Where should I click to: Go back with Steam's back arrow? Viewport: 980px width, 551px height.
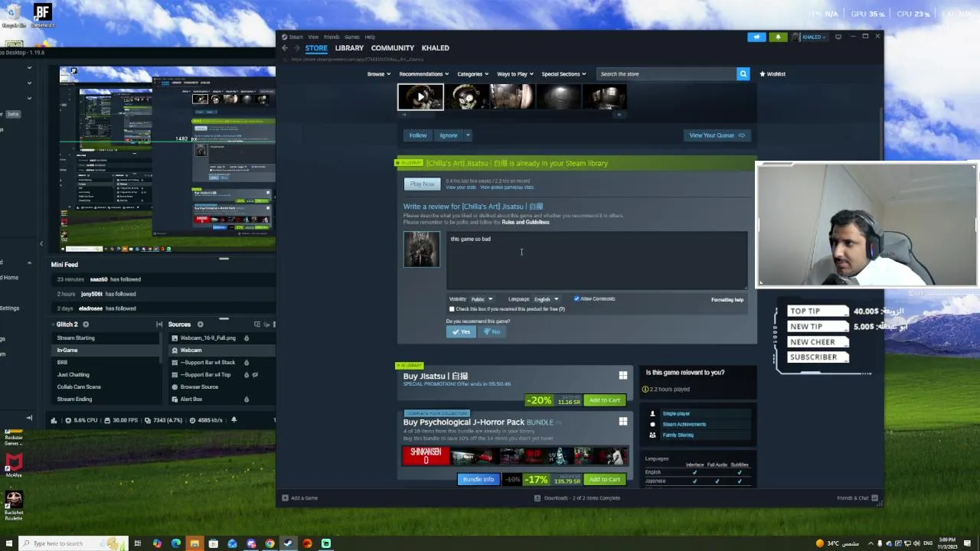click(x=285, y=47)
